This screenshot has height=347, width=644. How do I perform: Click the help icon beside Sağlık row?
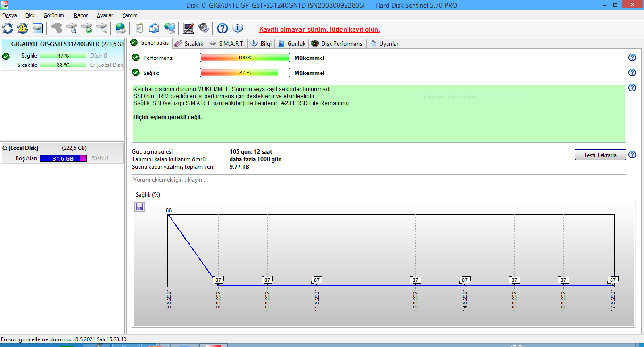632,73
